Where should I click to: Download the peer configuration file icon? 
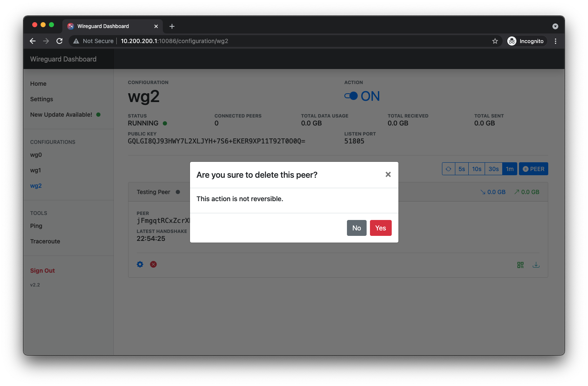pos(536,265)
